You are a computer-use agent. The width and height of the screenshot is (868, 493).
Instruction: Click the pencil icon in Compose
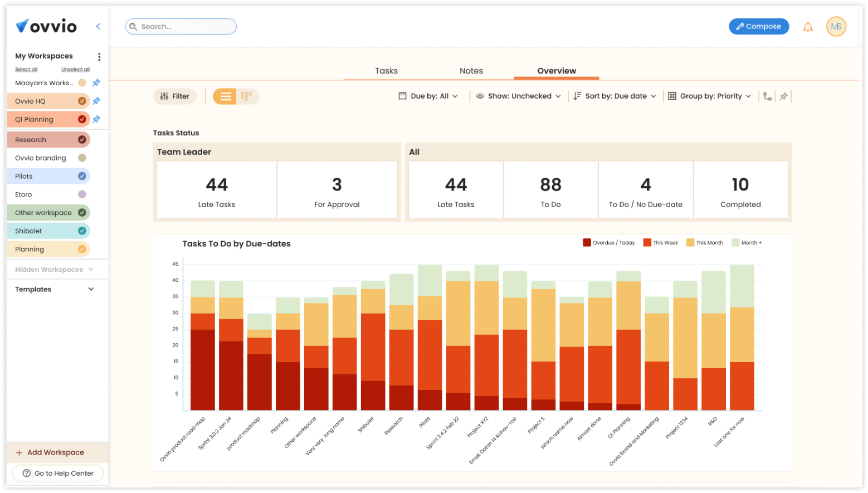[740, 26]
